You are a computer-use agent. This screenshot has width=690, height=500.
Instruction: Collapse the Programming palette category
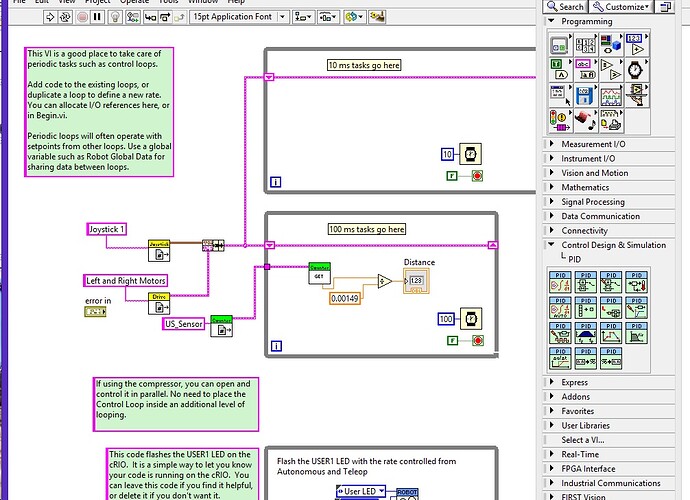coord(551,21)
